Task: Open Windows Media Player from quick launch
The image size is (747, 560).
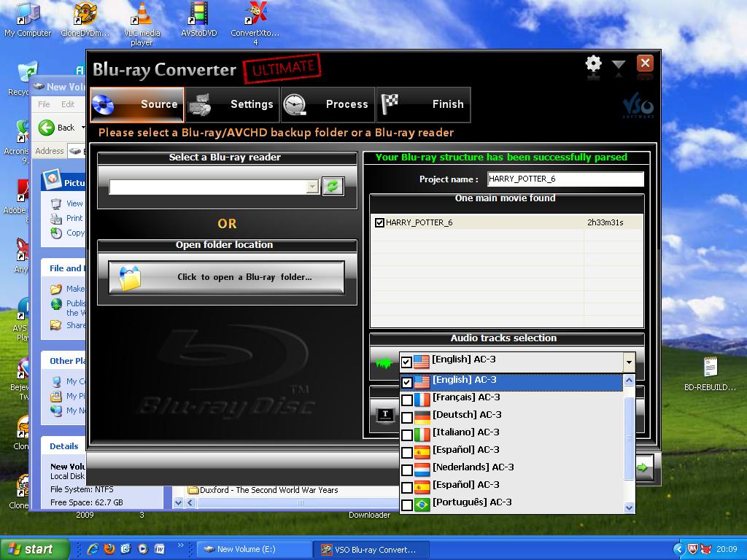Action: (142, 549)
